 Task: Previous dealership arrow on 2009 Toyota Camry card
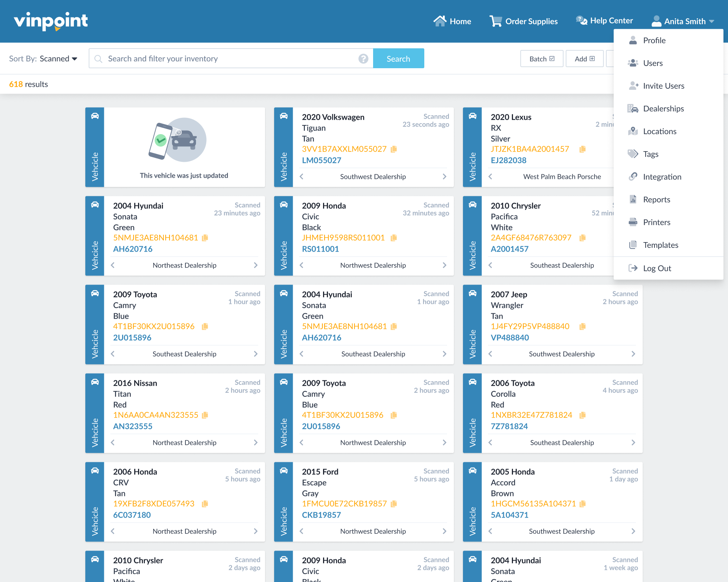113,354
